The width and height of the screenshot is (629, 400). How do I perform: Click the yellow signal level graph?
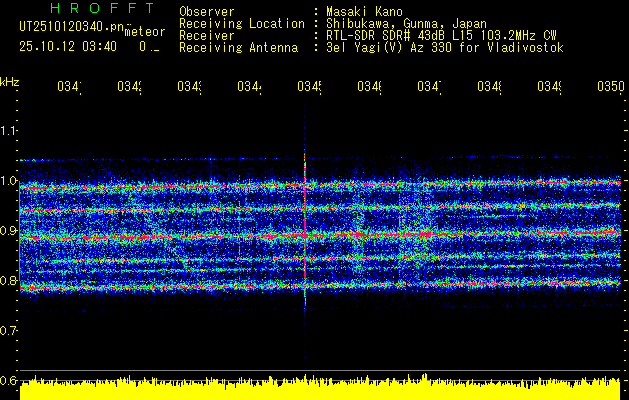point(320,389)
